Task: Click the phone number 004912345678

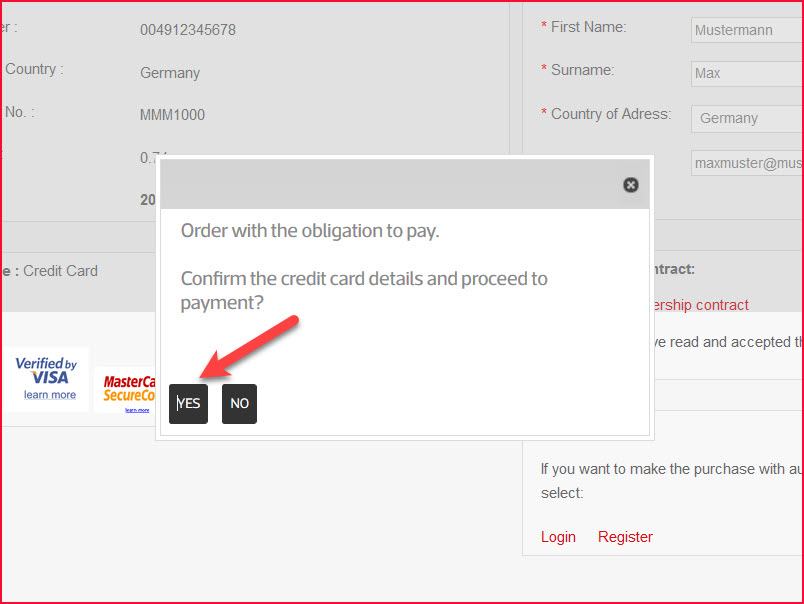Action: click(188, 30)
